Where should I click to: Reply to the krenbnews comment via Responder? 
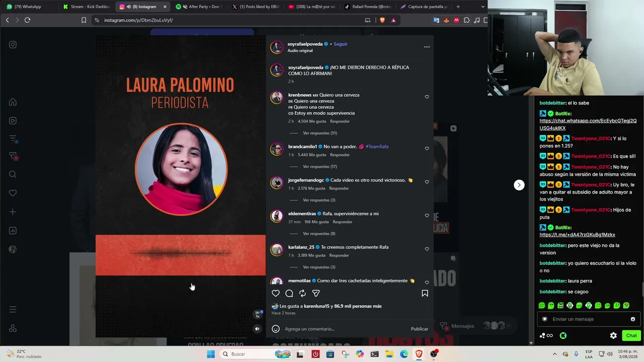tap(340, 121)
